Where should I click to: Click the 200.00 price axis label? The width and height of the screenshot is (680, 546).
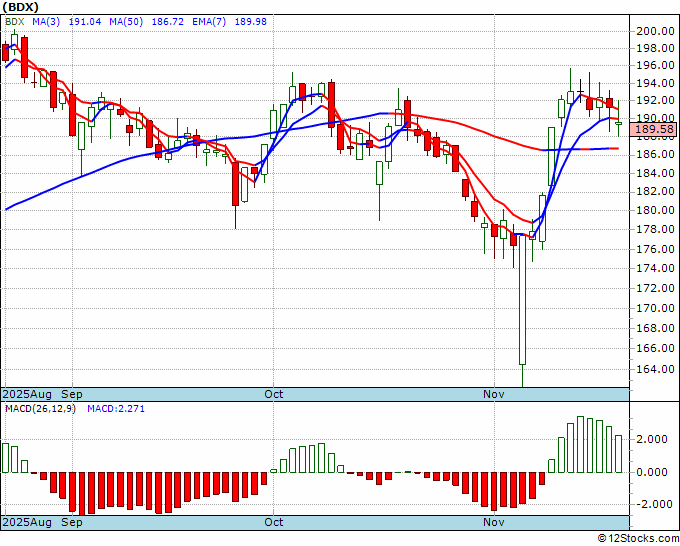pyautogui.click(x=655, y=31)
